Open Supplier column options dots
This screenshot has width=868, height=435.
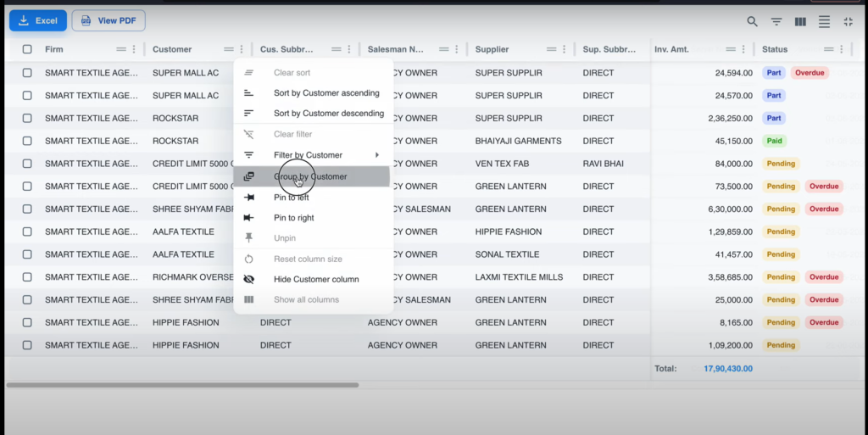pyautogui.click(x=564, y=49)
